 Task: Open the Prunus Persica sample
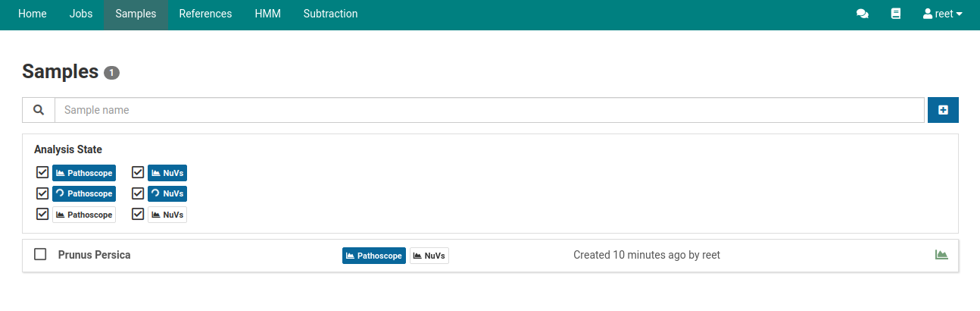tap(94, 255)
